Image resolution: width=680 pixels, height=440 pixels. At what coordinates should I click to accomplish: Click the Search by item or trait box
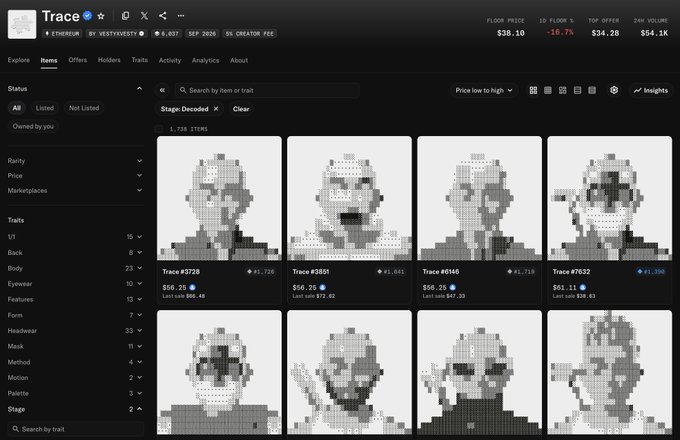pos(267,90)
